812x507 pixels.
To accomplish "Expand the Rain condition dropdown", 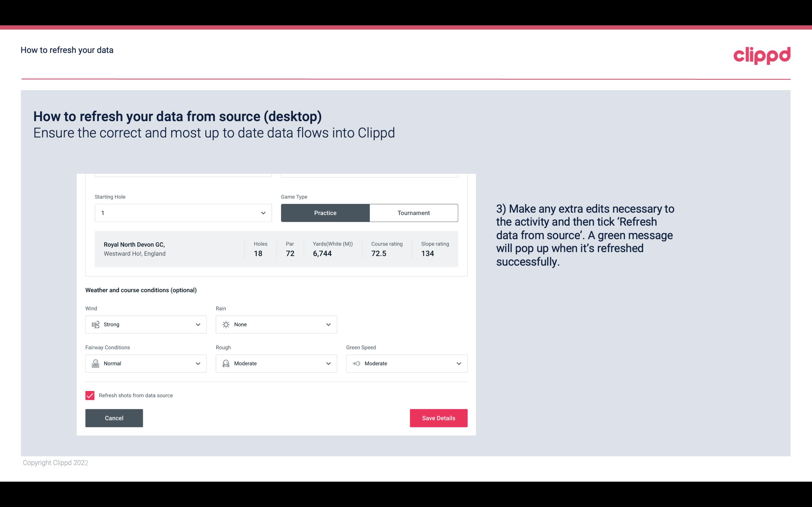I will pos(328,324).
